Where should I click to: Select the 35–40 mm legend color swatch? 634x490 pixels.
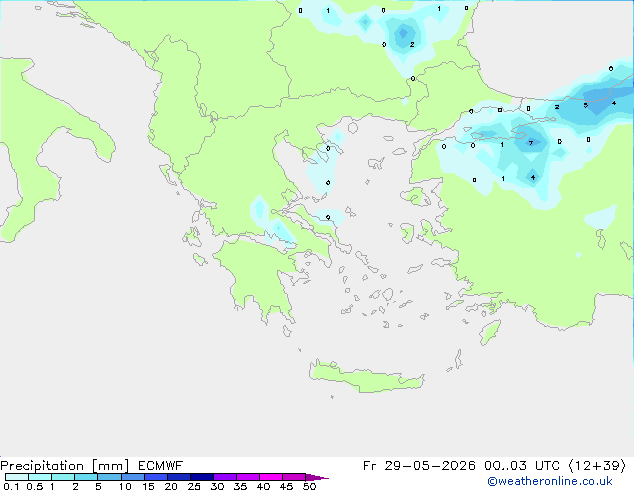click(247, 477)
